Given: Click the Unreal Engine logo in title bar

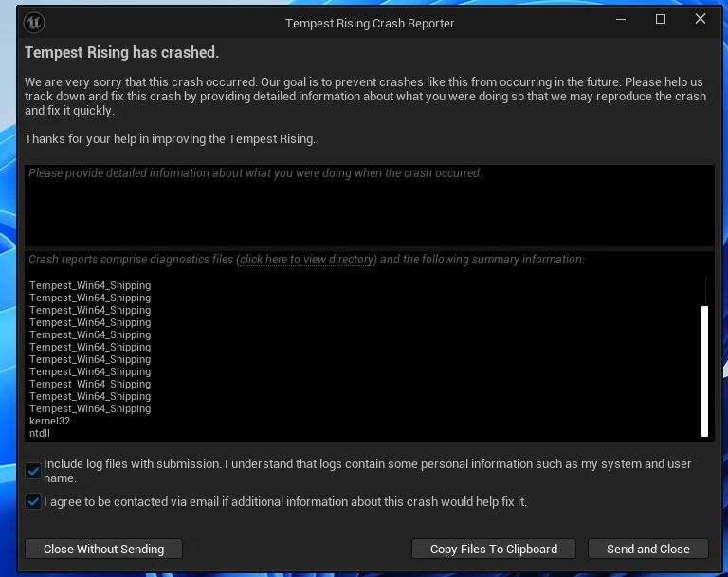Looking at the screenshot, I should coord(34,23).
